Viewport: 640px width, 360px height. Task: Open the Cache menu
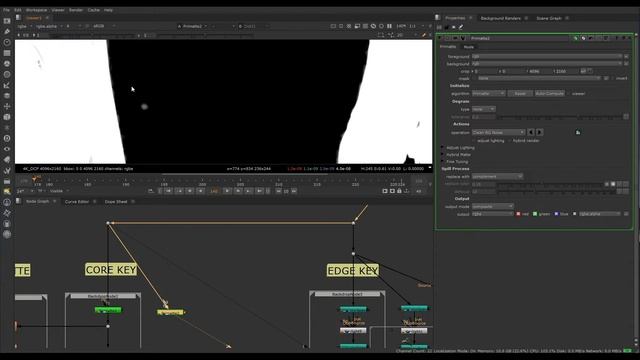click(x=93, y=10)
